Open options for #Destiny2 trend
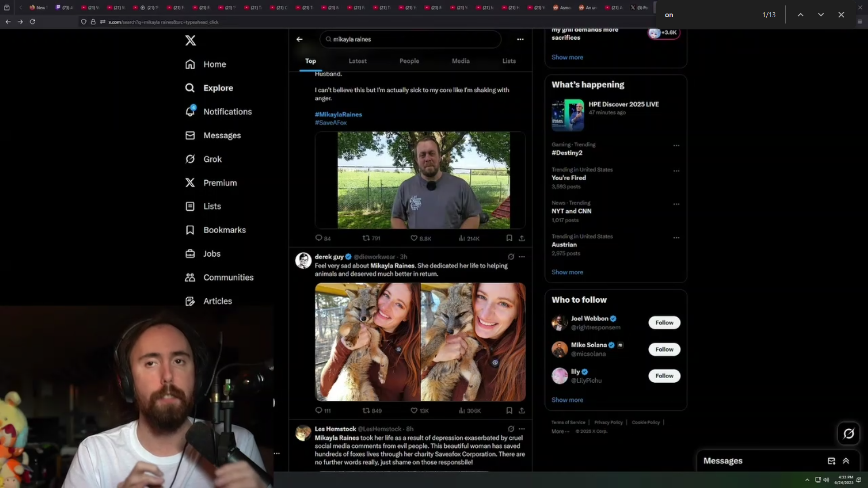The image size is (868, 488). (x=676, y=145)
